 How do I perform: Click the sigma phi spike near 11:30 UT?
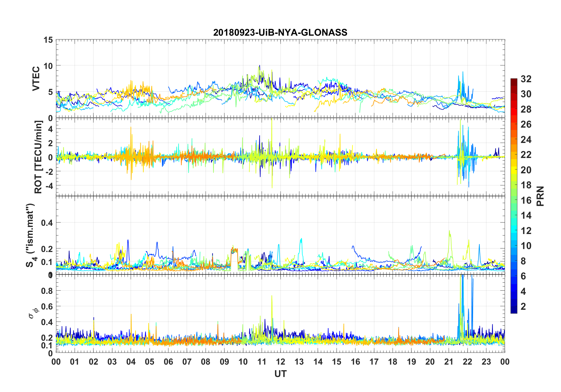click(272, 298)
